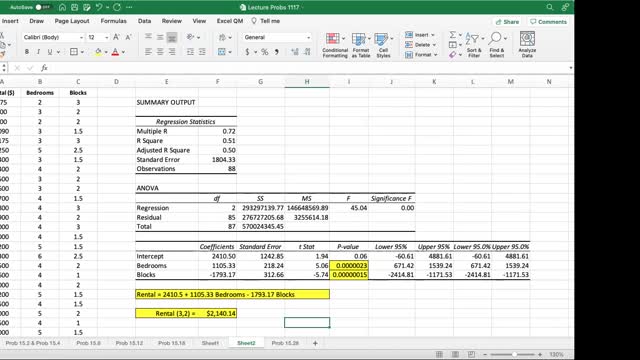Decrease indent icon

[x=190, y=52]
